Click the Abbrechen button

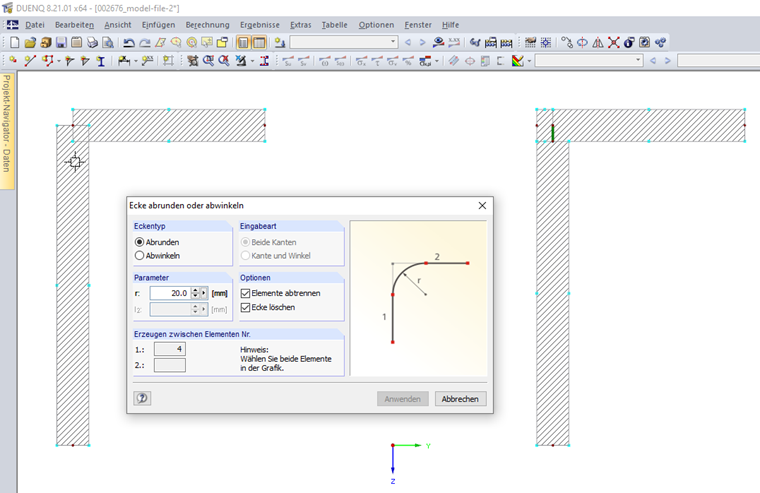[460, 399]
